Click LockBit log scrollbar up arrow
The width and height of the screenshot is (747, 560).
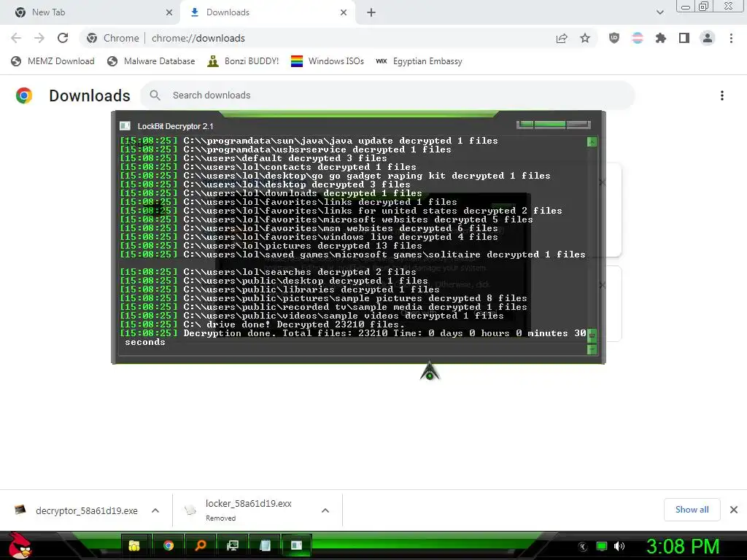(592, 142)
